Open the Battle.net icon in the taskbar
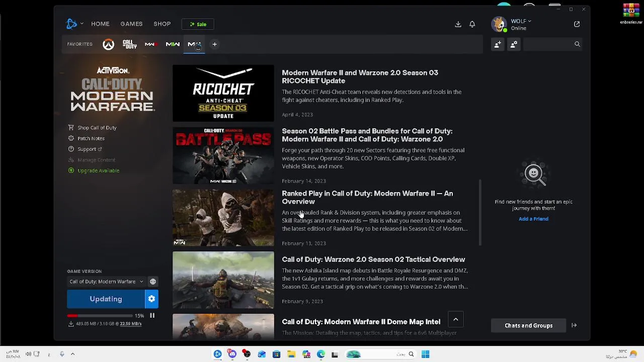The width and height of the screenshot is (644, 362). coord(217,354)
